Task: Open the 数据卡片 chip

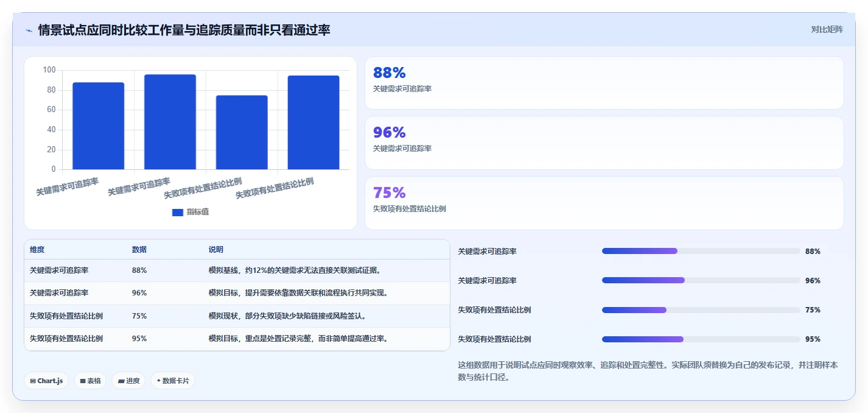Action: pyautogui.click(x=173, y=381)
